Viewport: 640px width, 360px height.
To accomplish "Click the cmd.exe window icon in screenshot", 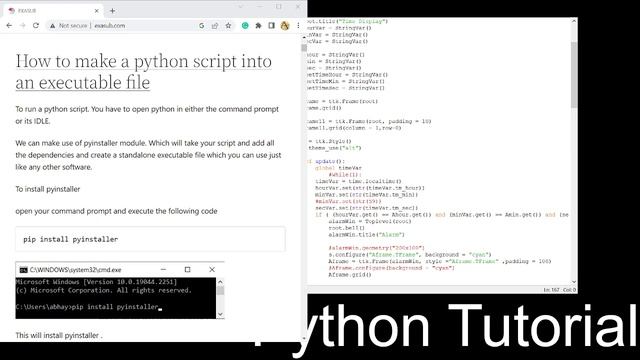I will click(23, 270).
